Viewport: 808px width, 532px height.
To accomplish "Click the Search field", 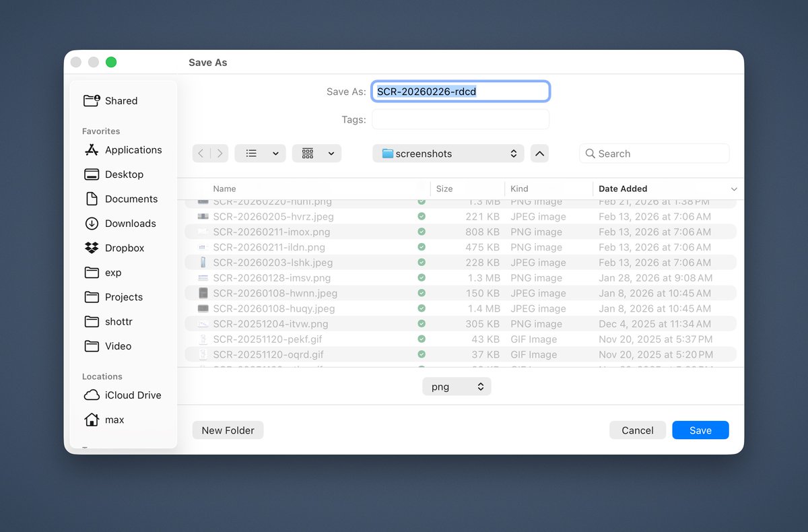I will (x=654, y=154).
